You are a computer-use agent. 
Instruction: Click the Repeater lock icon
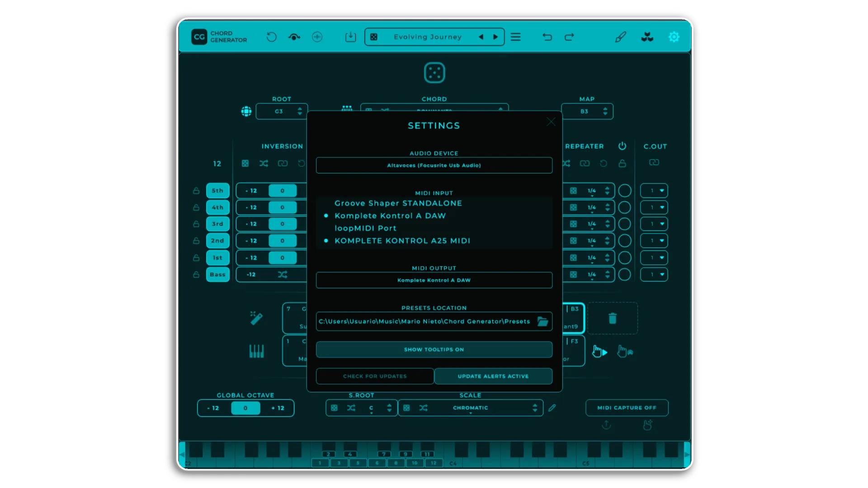pyautogui.click(x=623, y=164)
